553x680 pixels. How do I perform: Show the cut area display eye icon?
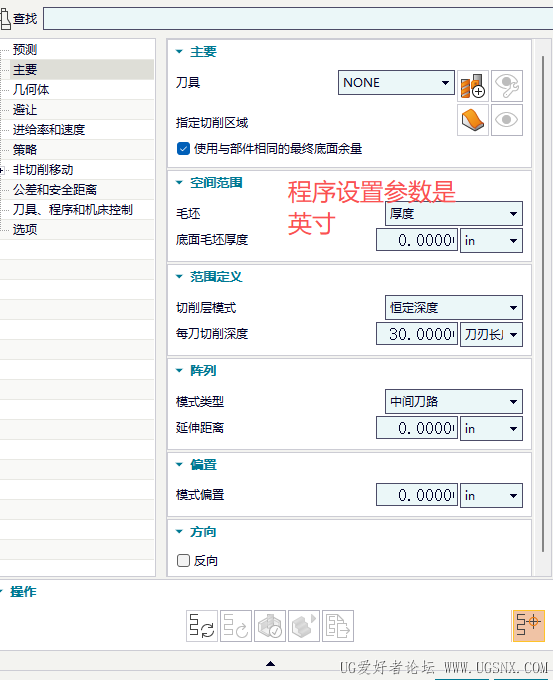[x=507, y=120]
